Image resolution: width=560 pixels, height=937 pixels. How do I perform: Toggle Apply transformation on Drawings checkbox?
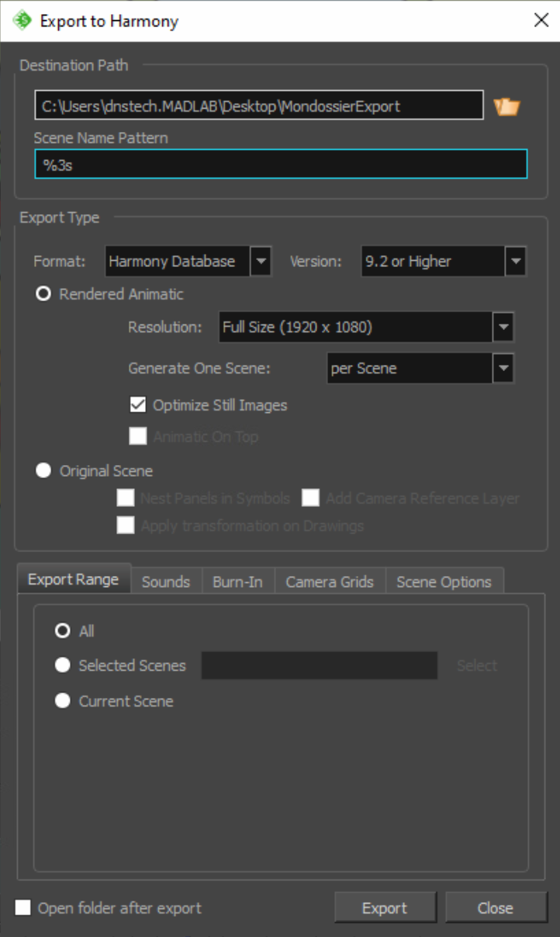pos(125,526)
